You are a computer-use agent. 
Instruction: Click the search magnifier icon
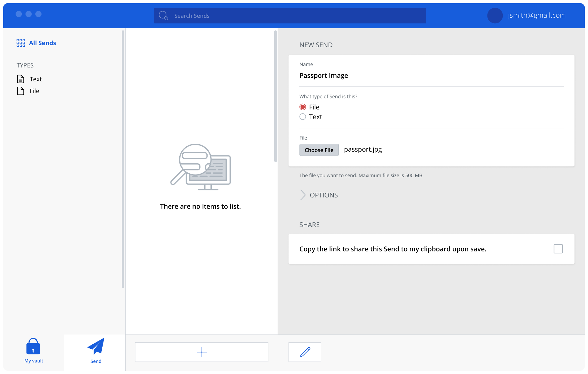point(163,16)
